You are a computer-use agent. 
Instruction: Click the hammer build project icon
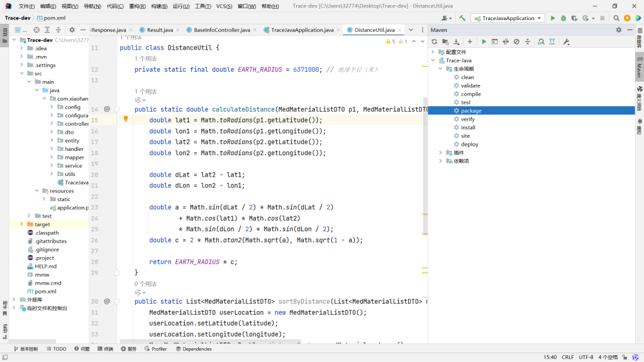pos(462,18)
